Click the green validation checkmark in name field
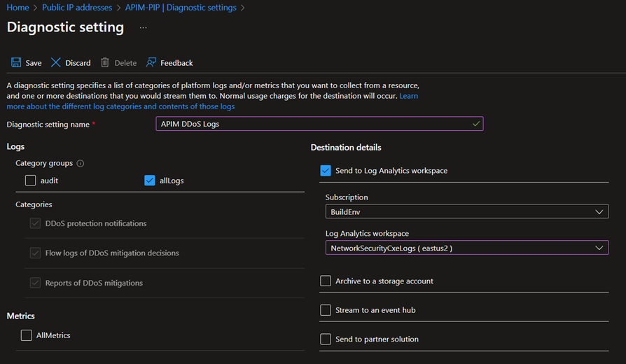Viewport: 626px width, 364px height. pos(476,124)
